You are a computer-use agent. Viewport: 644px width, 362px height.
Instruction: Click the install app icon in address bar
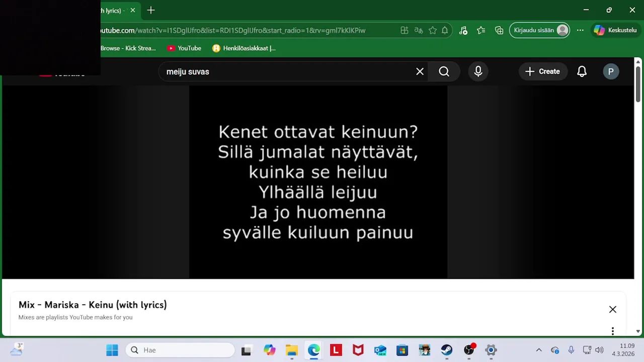point(404,30)
